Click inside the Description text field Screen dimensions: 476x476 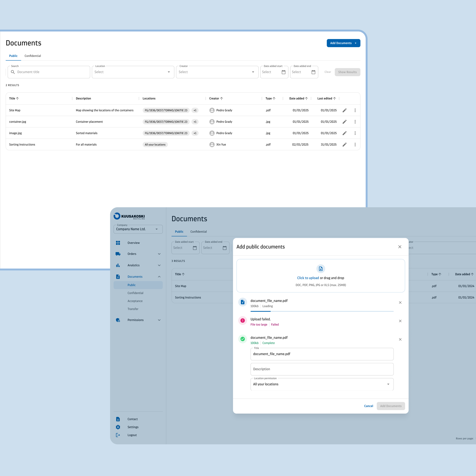coord(322,369)
